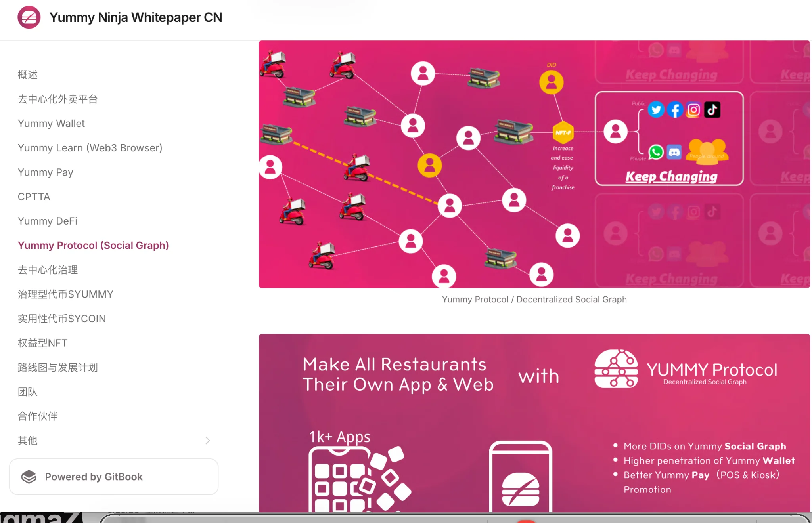812x523 pixels.
Task: Open the 权益型NFT page
Action: coord(42,343)
